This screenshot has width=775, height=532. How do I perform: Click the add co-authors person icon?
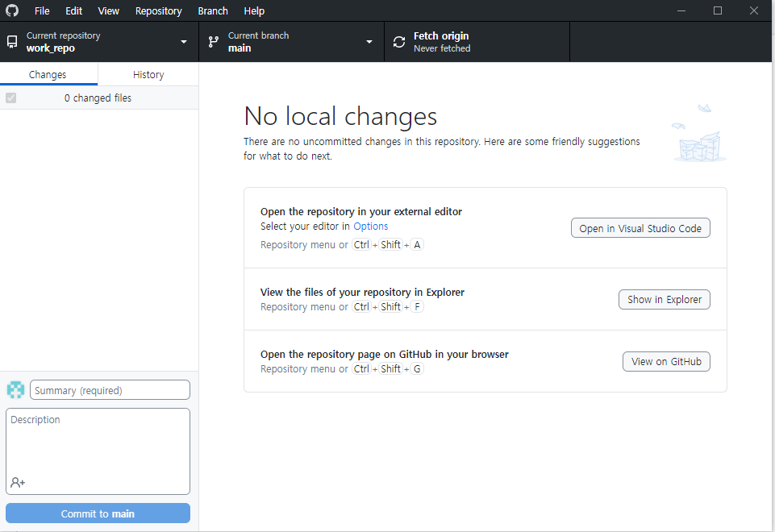(18, 482)
